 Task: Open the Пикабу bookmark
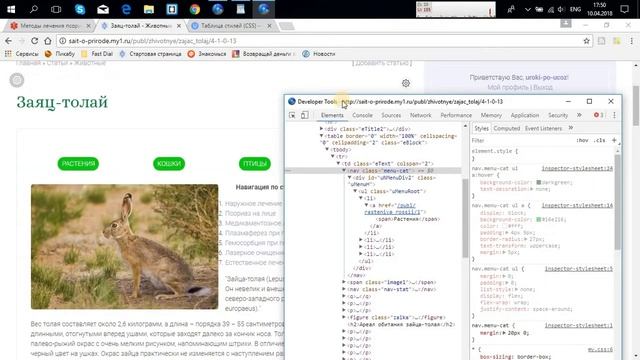pos(60,54)
